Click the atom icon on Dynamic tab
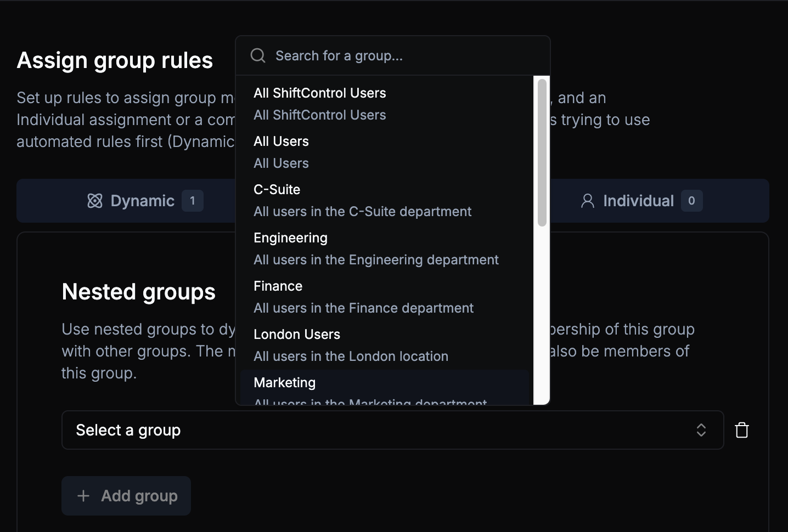This screenshot has width=788, height=532. [95, 201]
